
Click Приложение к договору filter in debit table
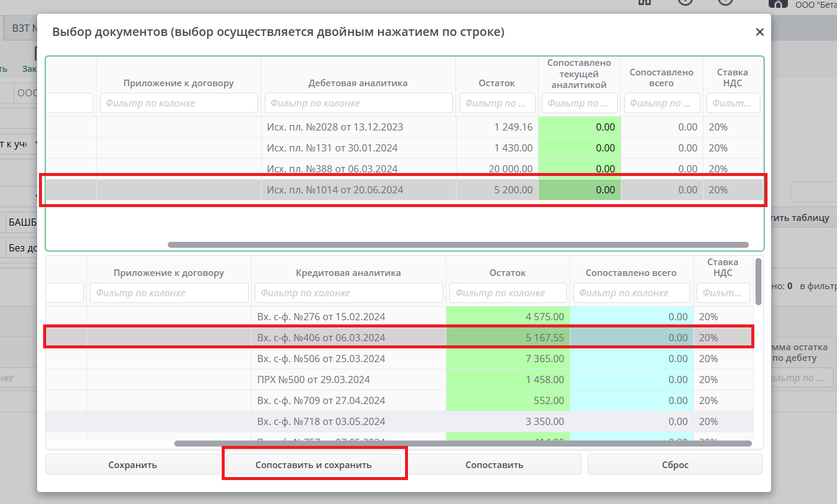[179, 103]
